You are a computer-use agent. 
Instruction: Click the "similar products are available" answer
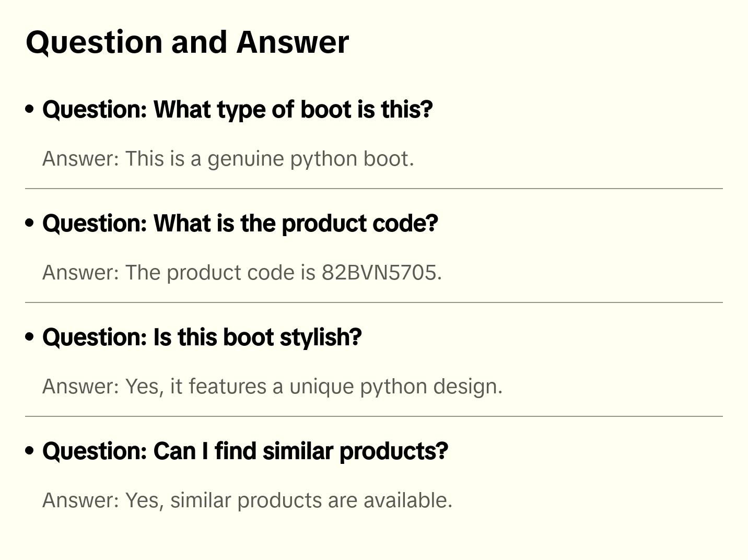pos(311,500)
